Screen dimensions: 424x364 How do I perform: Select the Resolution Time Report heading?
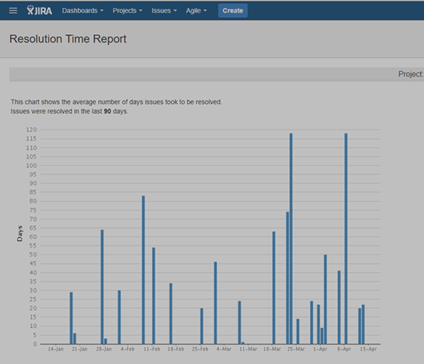tap(68, 39)
